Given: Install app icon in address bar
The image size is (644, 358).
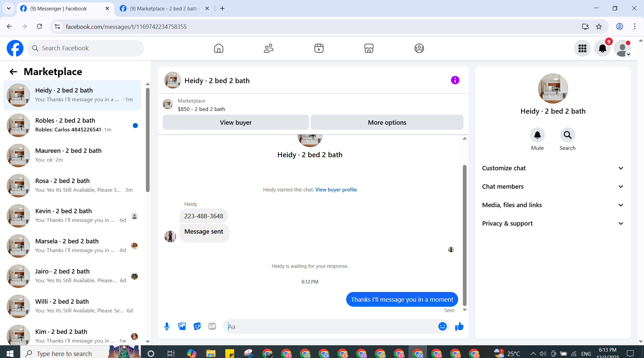Looking at the screenshot, I should coord(585,26).
